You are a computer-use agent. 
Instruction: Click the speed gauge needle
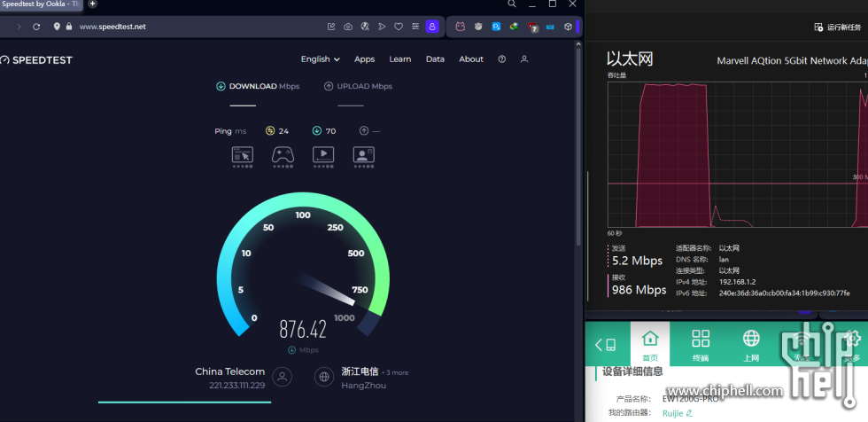326,288
